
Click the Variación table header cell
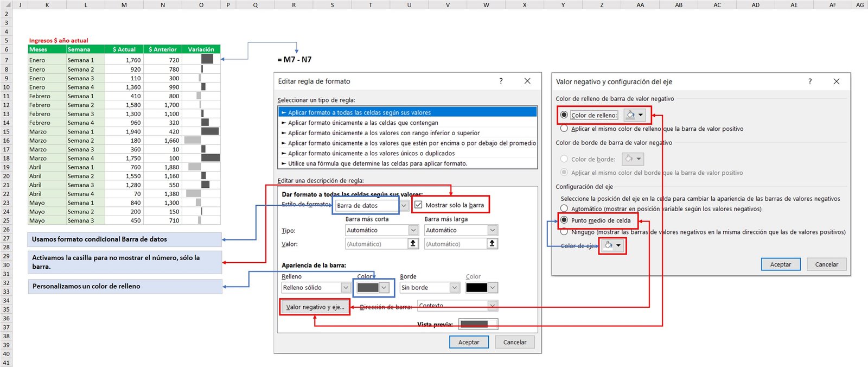pos(201,49)
